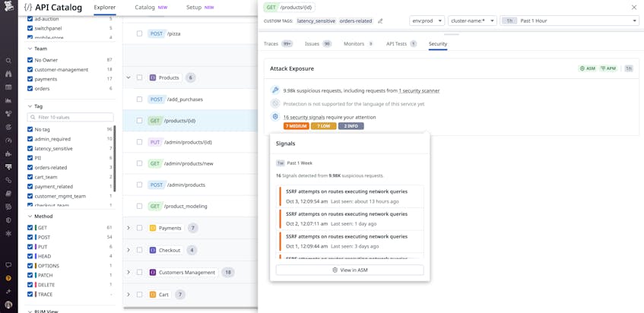Image resolution: width=644 pixels, height=313 pixels.
Task: Open the help question mark icon
Action: (8, 278)
